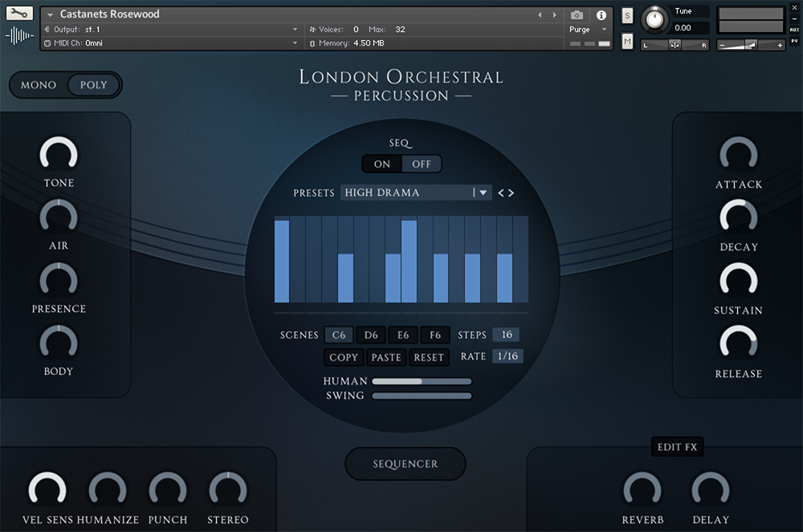Select scene D6
The width and height of the screenshot is (803, 532).
371,335
